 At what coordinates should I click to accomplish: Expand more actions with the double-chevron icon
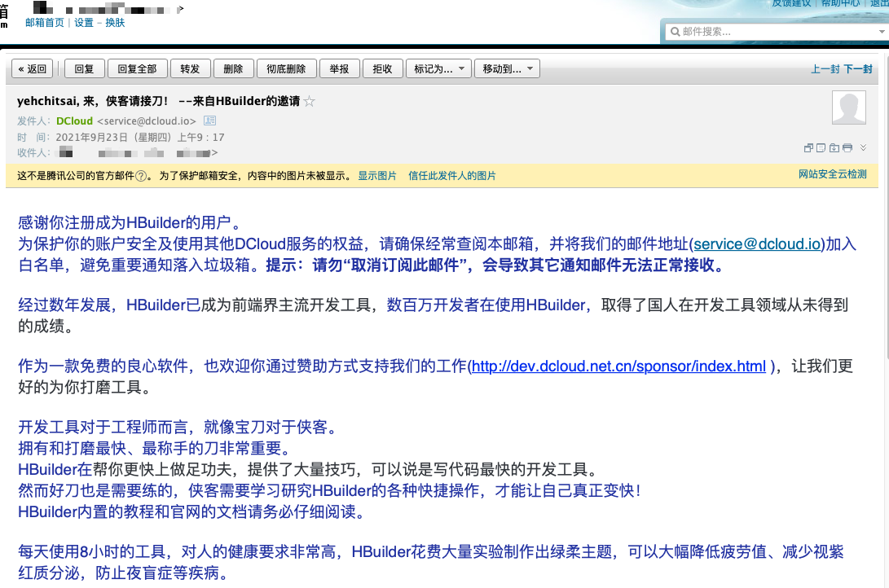863,147
